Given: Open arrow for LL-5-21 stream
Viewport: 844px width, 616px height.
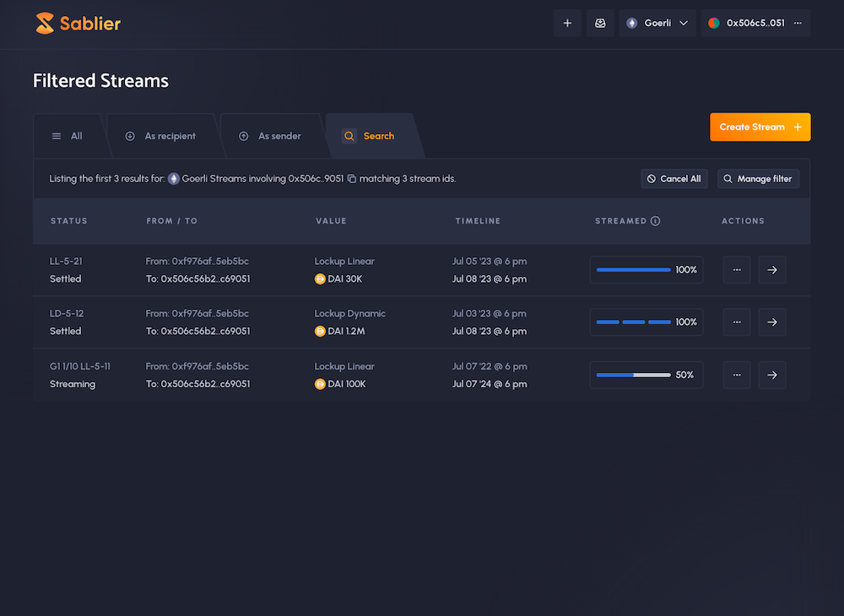Looking at the screenshot, I should 771,270.
